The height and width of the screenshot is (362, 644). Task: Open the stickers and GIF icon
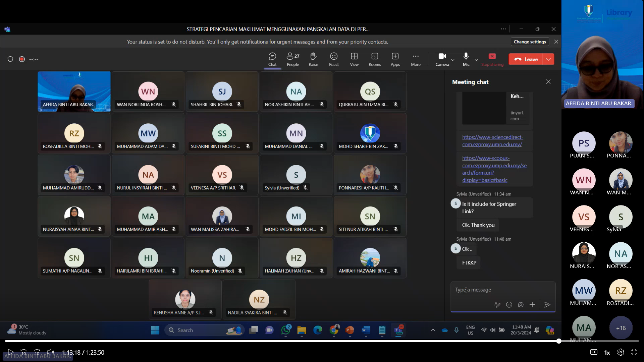point(521,305)
